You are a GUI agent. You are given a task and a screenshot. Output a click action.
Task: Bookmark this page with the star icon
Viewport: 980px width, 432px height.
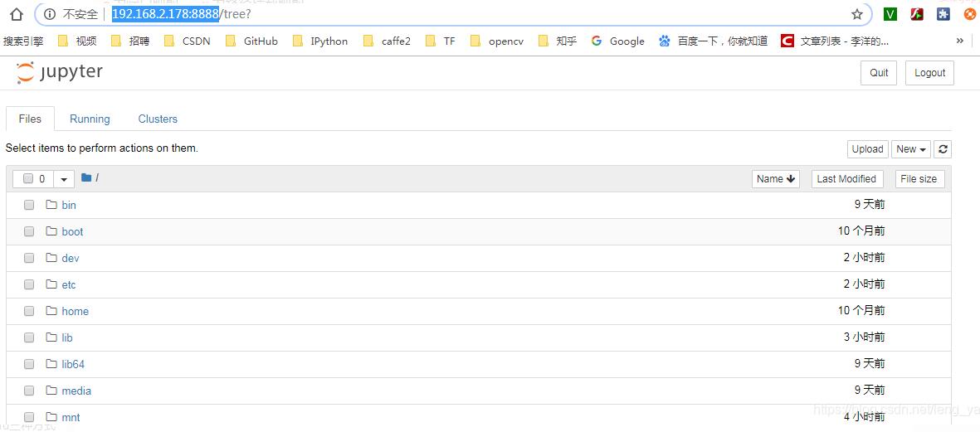pyautogui.click(x=857, y=14)
